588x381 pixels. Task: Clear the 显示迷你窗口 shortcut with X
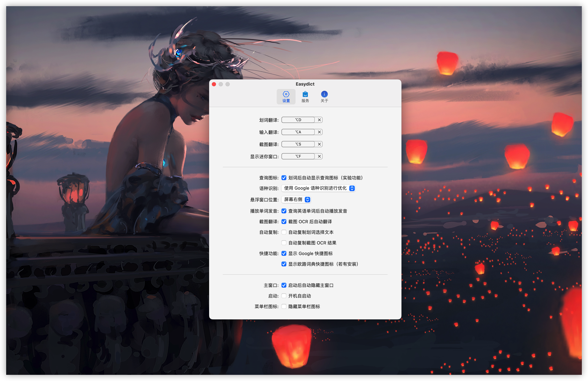[319, 156]
